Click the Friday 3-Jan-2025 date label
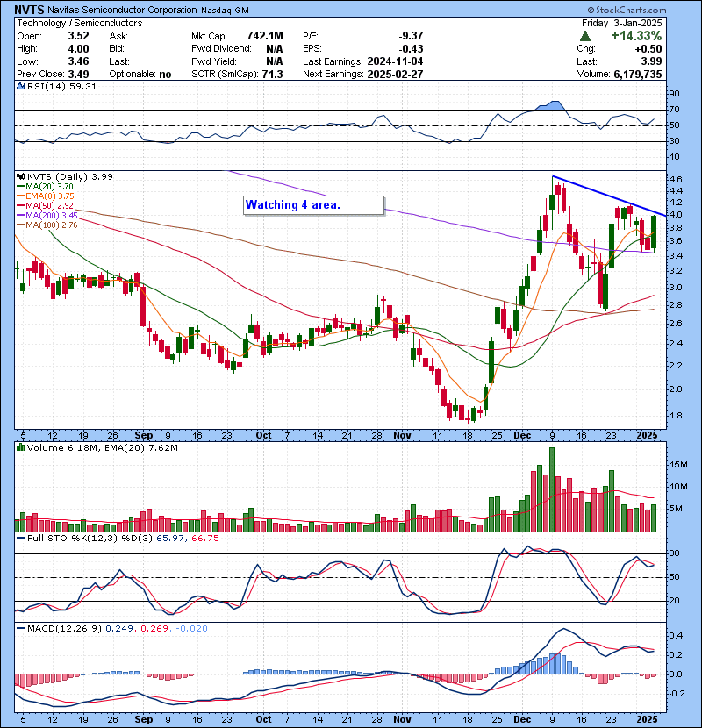 click(621, 23)
